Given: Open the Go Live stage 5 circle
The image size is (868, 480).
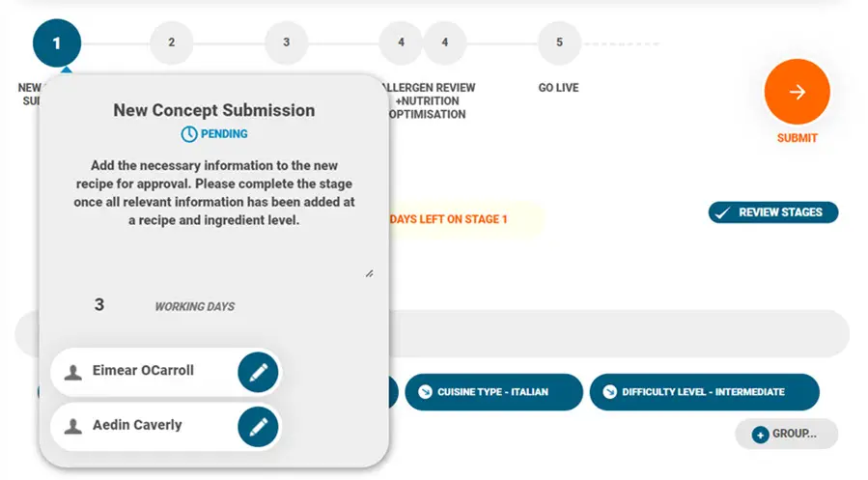Looking at the screenshot, I should click(559, 43).
